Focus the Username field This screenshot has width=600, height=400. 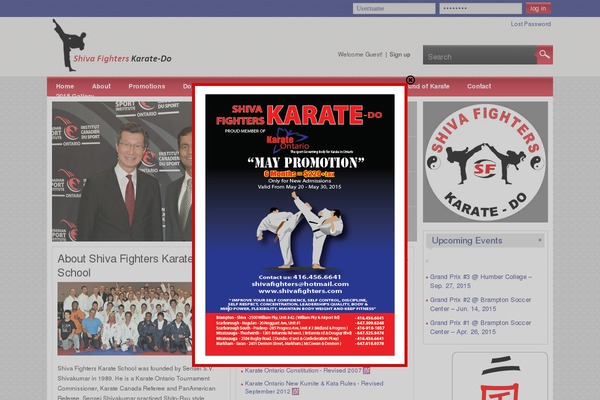(x=394, y=8)
